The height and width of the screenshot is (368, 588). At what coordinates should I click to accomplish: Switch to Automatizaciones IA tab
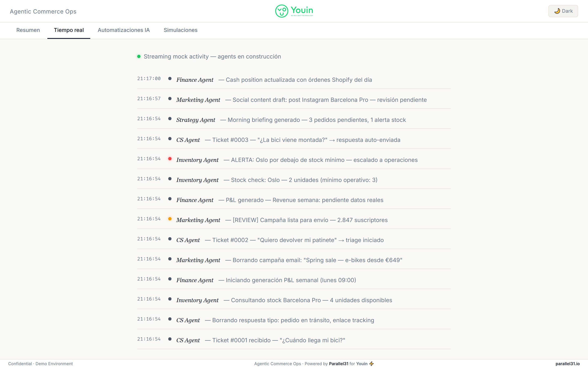click(124, 30)
